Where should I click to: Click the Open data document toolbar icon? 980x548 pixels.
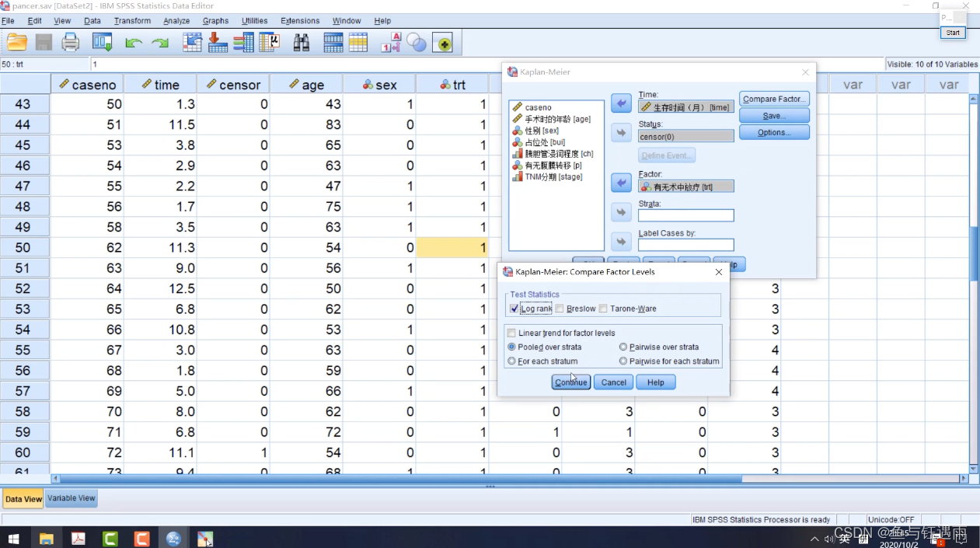click(x=16, y=43)
